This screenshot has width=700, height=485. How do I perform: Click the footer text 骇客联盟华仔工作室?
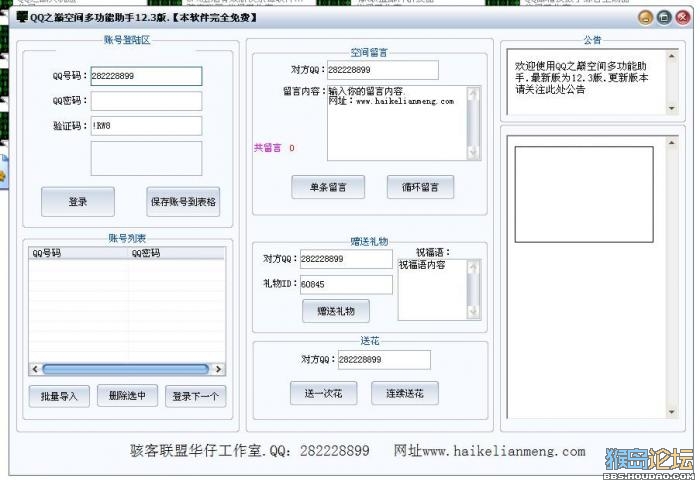[x=197, y=450]
